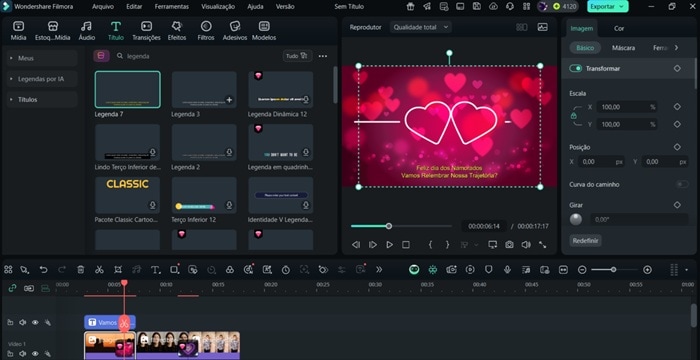The image size is (700, 360).
Task: Click the crop tool icon in timeline toolbar
Action: 118,269
